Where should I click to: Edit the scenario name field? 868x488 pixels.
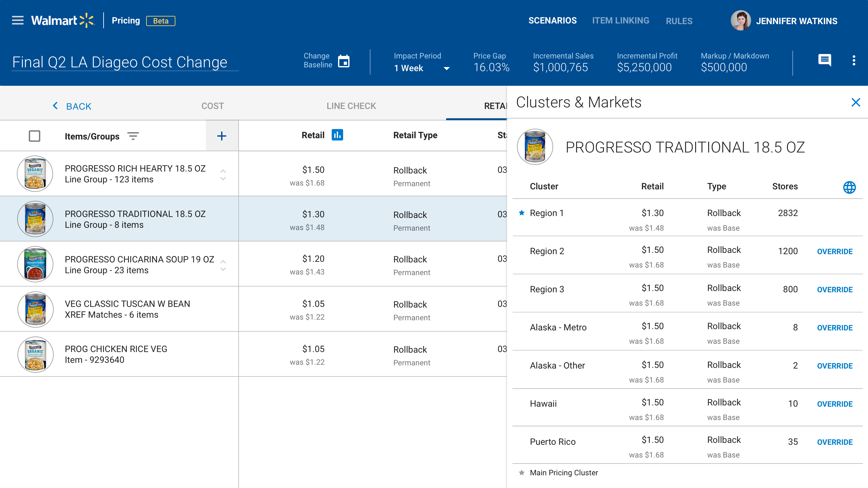[x=125, y=62]
